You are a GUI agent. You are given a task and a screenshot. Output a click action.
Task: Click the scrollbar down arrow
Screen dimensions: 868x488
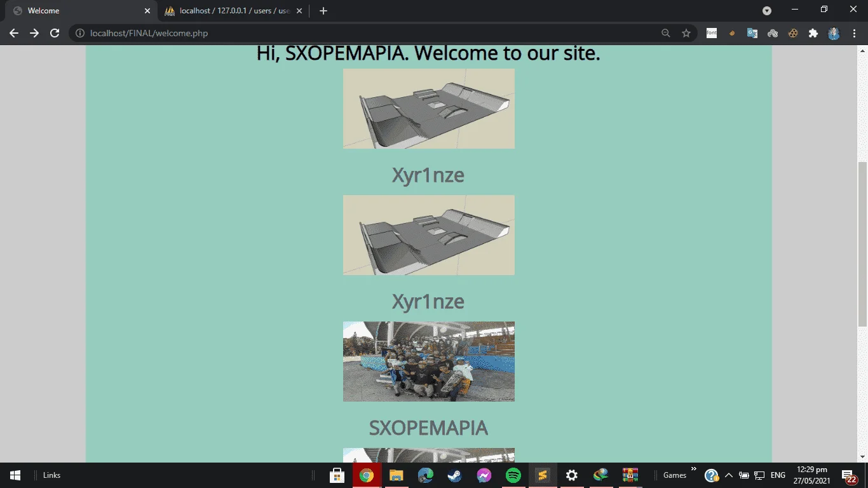(x=862, y=457)
